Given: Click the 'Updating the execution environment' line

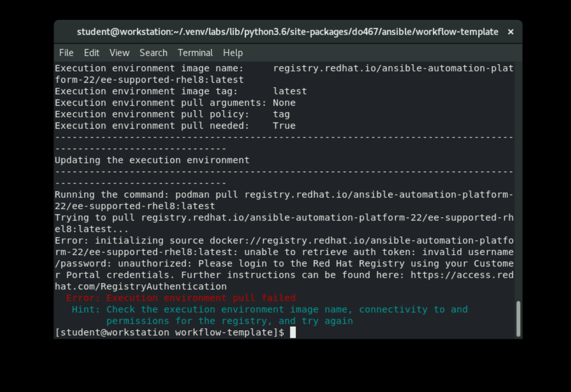Looking at the screenshot, I should 152,160.
